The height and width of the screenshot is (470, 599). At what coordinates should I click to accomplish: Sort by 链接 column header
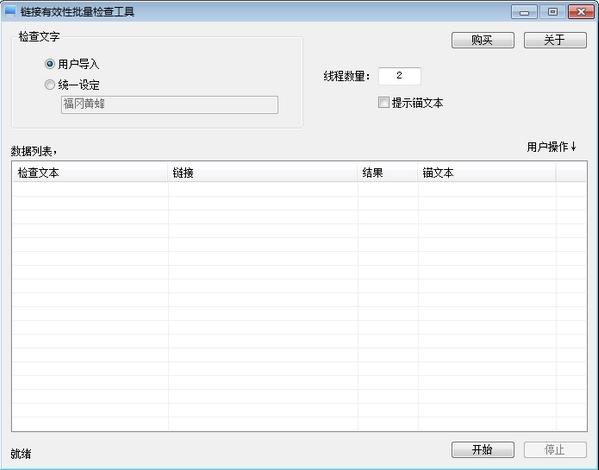[262, 173]
